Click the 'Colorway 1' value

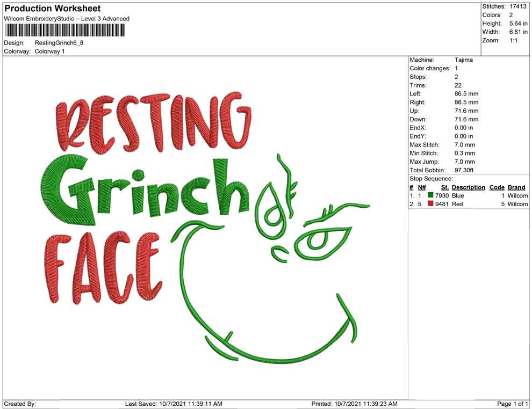[x=49, y=52]
